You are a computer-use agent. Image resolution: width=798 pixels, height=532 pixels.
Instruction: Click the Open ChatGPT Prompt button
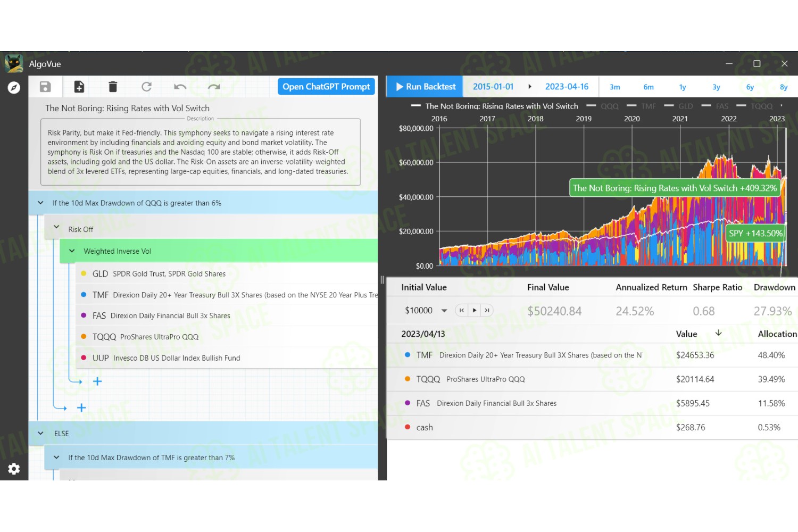pos(326,86)
